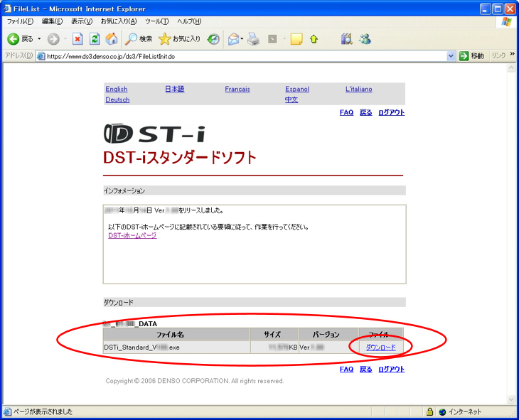Click the Internet zone globe icon
Viewport: 519px width, 420px height.
442,412
